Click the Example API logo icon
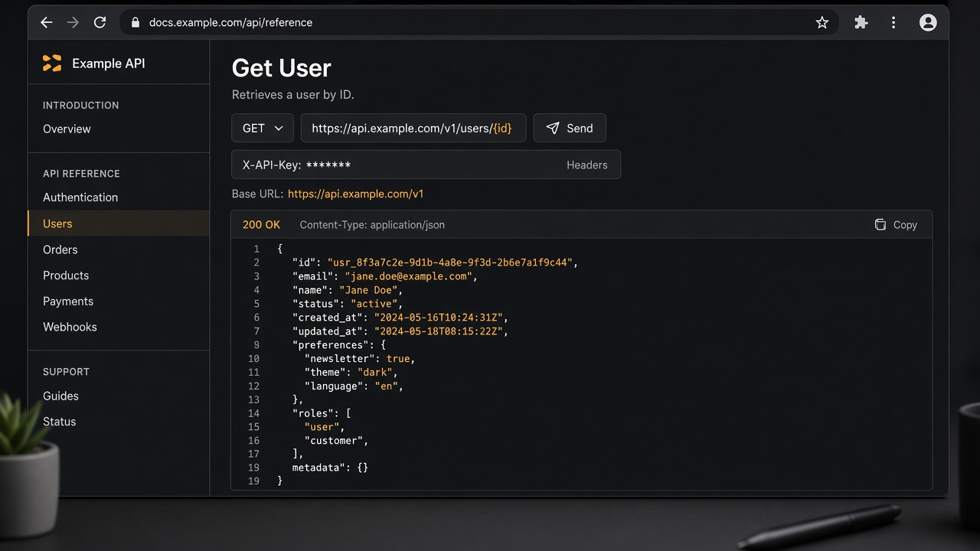The height and width of the screenshot is (551, 980). pos(52,63)
